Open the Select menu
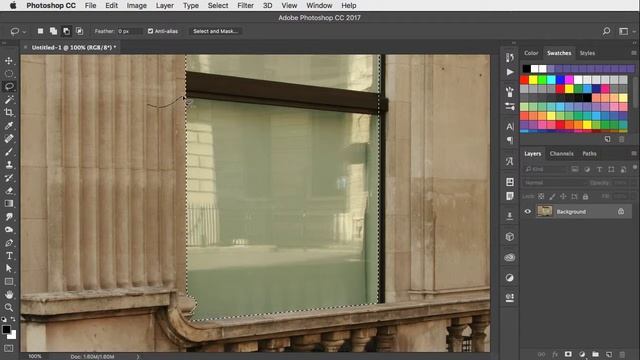640x360 pixels. click(x=218, y=6)
